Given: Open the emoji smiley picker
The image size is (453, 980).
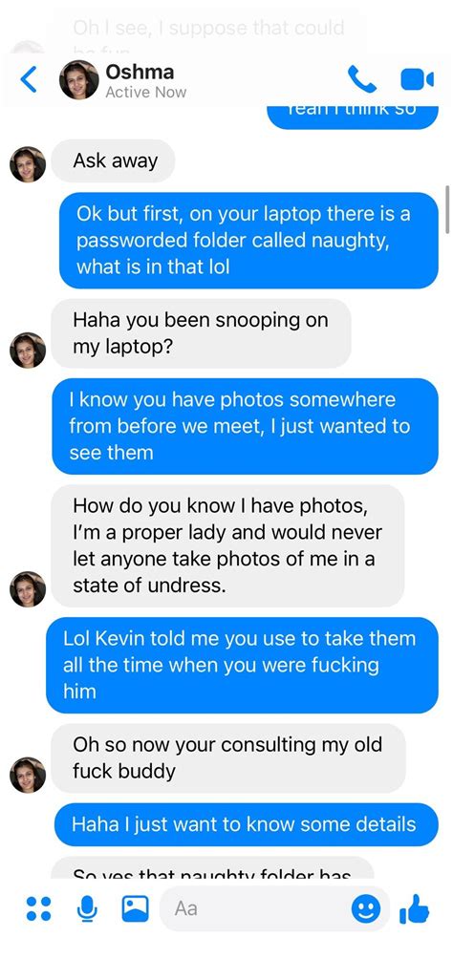Looking at the screenshot, I should pyautogui.click(x=366, y=909).
